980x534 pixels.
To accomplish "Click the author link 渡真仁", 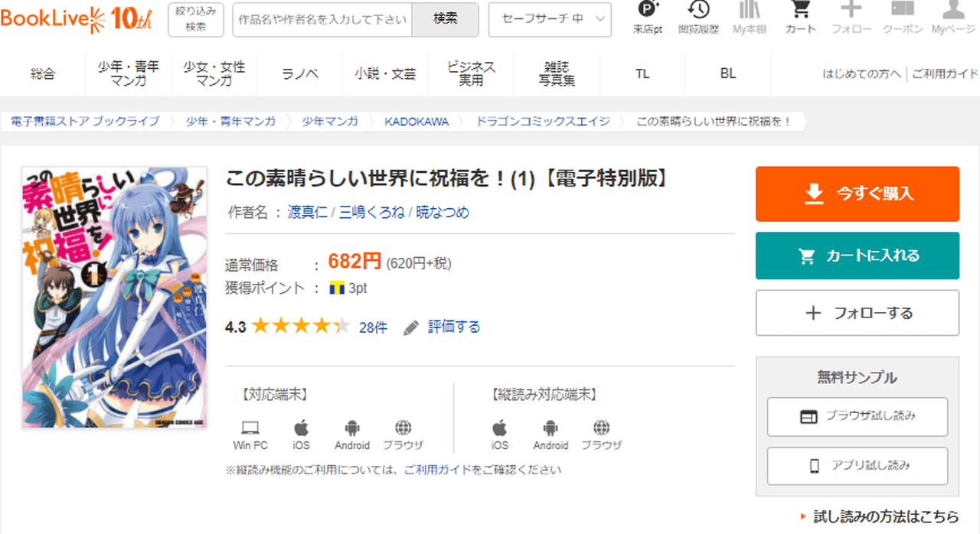I will point(307,212).
